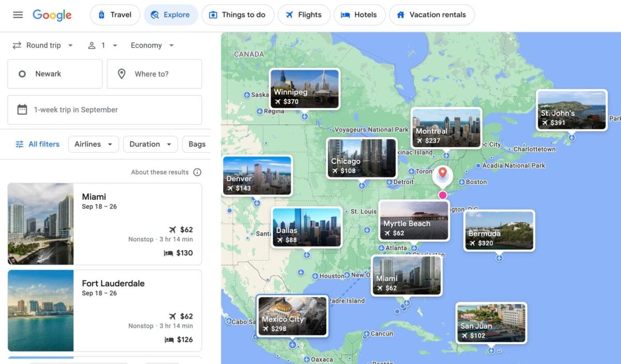This screenshot has width=621, height=364.
Task: Switch to the Flights tab
Action: click(304, 15)
